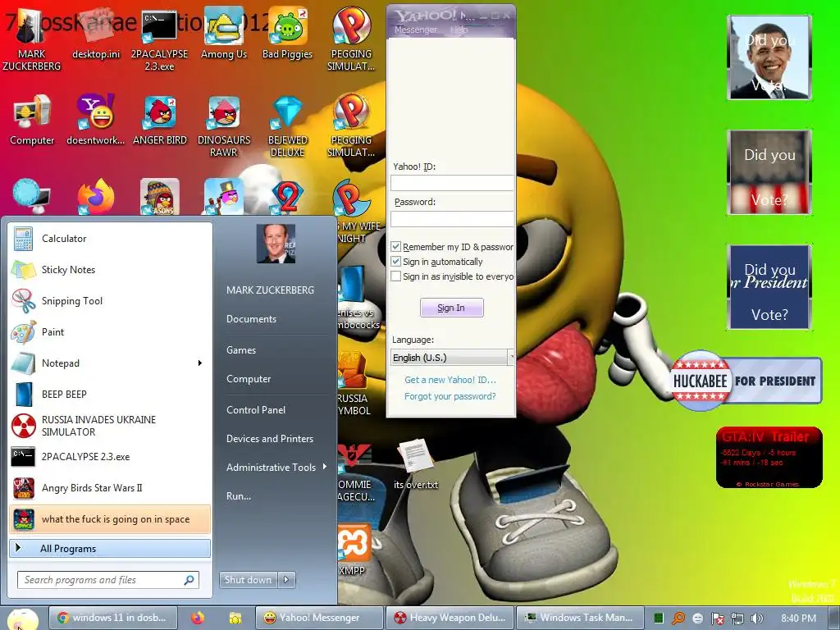The width and height of the screenshot is (840, 630).
Task: Open BEEP BEEP in the Start menu
Action: (110, 395)
